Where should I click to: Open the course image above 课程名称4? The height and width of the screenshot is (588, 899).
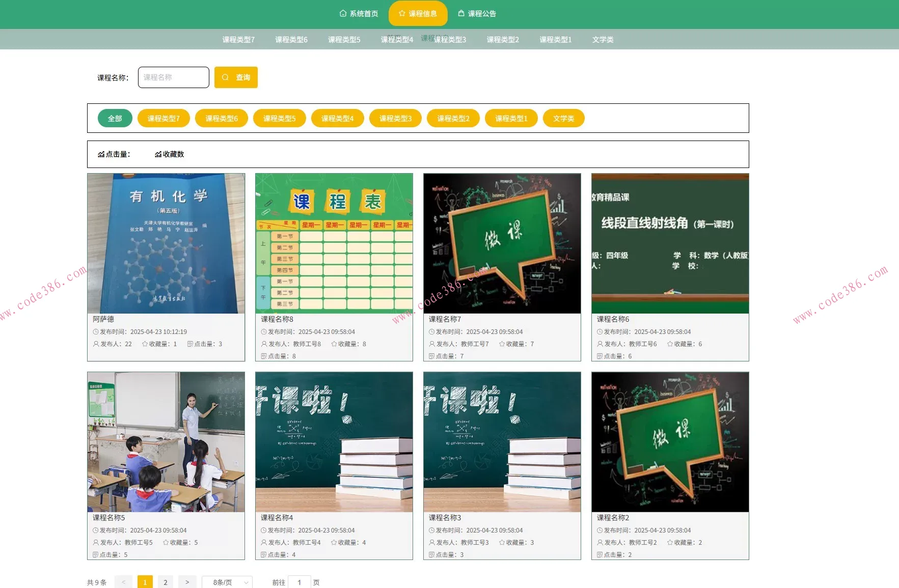(334, 442)
